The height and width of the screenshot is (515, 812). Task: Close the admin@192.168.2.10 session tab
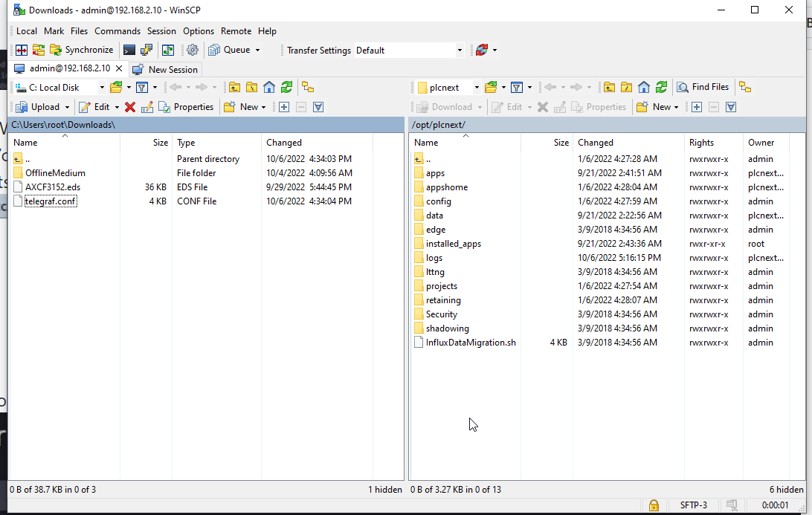point(119,68)
